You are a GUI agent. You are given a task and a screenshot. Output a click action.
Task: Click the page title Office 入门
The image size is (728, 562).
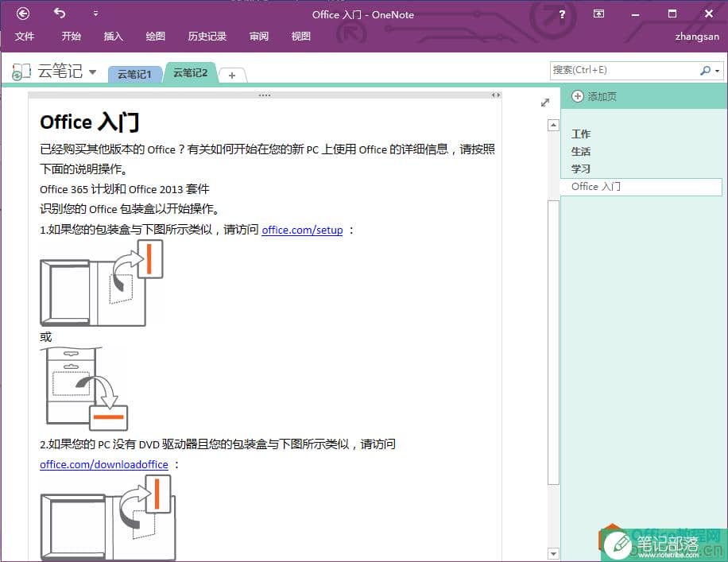click(x=90, y=122)
